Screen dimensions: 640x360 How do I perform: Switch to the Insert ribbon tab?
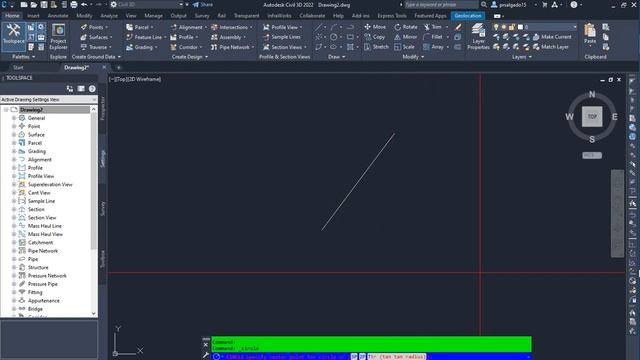tap(33, 16)
